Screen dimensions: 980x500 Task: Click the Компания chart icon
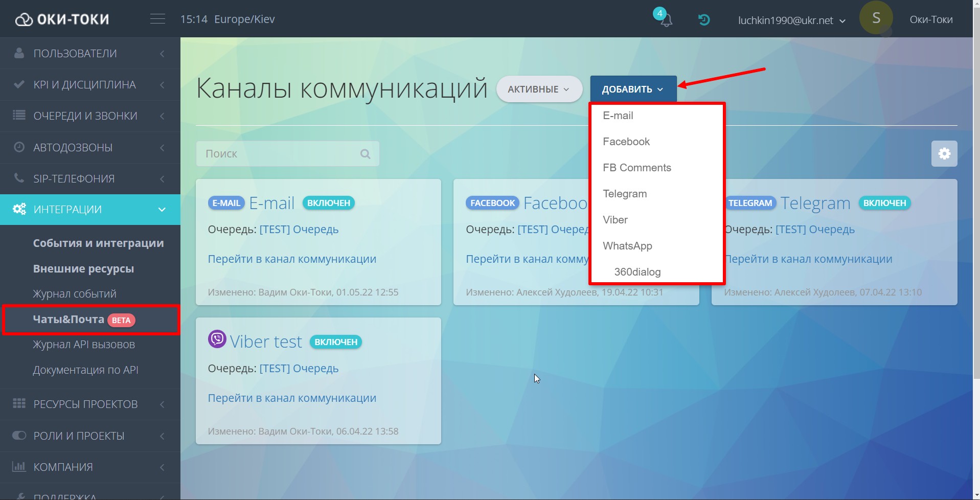click(19, 466)
